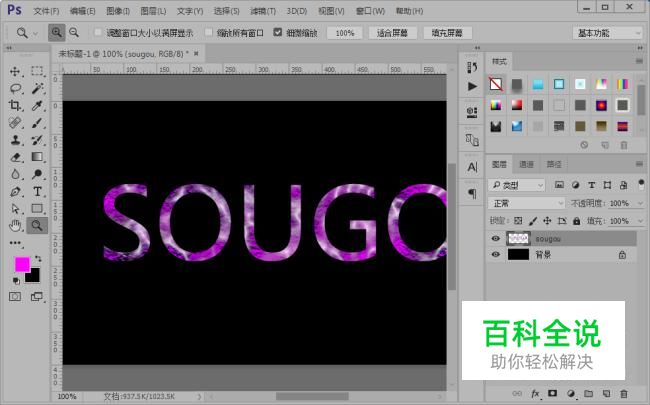Image resolution: width=650 pixels, height=405 pixels.
Task: Select the Healing Brush tool
Action: tap(15, 123)
